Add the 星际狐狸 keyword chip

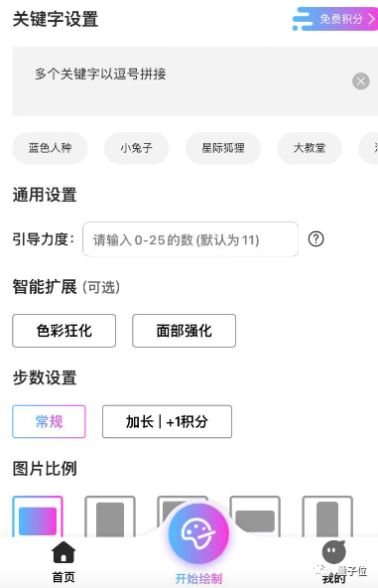(223, 148)
